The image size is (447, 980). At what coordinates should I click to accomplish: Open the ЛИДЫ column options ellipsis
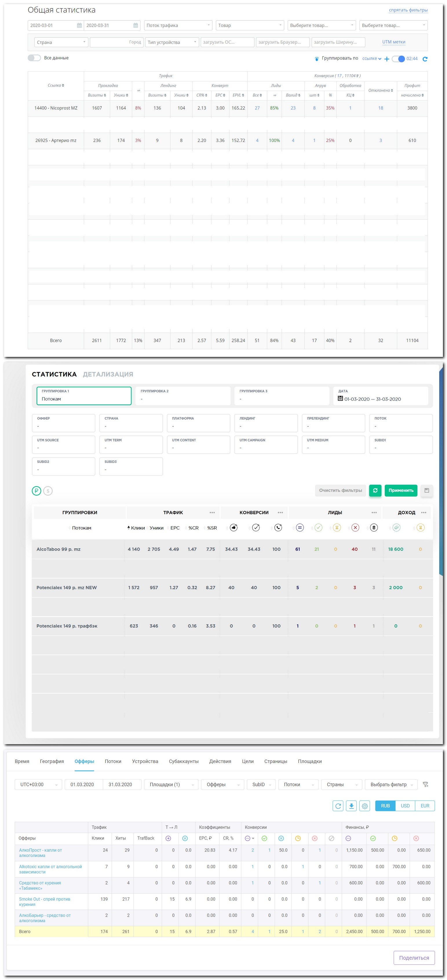(374, 512)
